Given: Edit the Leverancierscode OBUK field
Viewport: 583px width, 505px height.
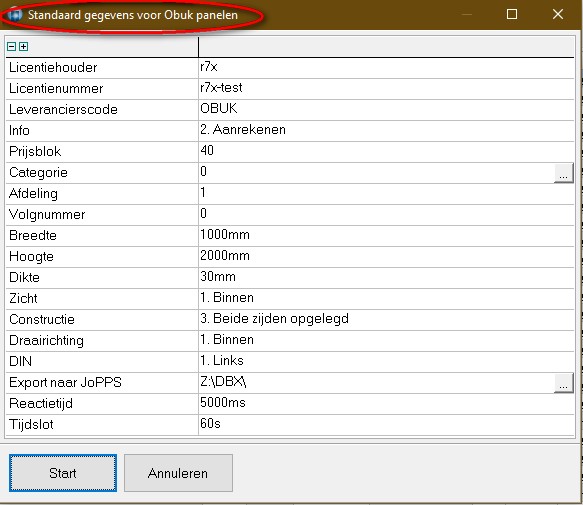Looking at the screenshot, I should (x=386, y=109).
